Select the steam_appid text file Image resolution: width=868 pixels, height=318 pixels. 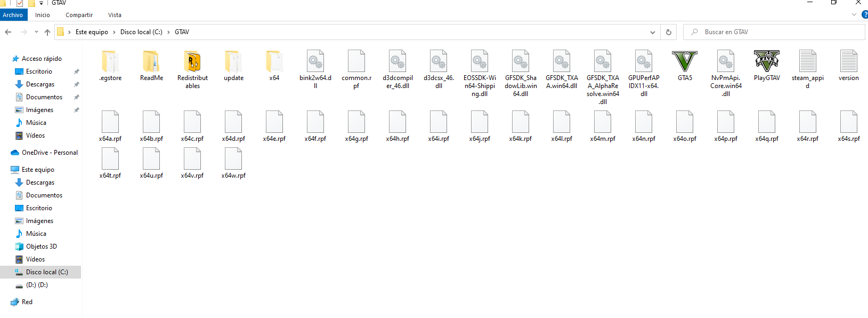click(808, 69)
